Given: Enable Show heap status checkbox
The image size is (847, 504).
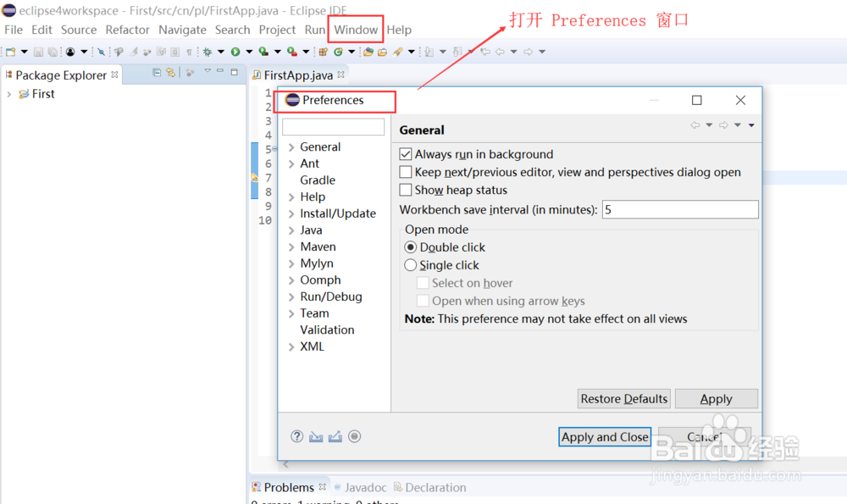Looking at the screenshot, I should pos(406,190).
